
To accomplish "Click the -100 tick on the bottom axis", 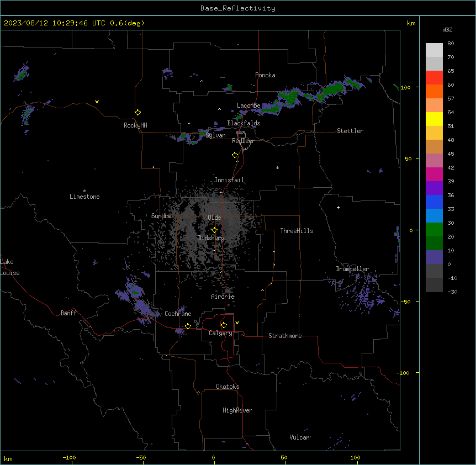I will [69, 457].
